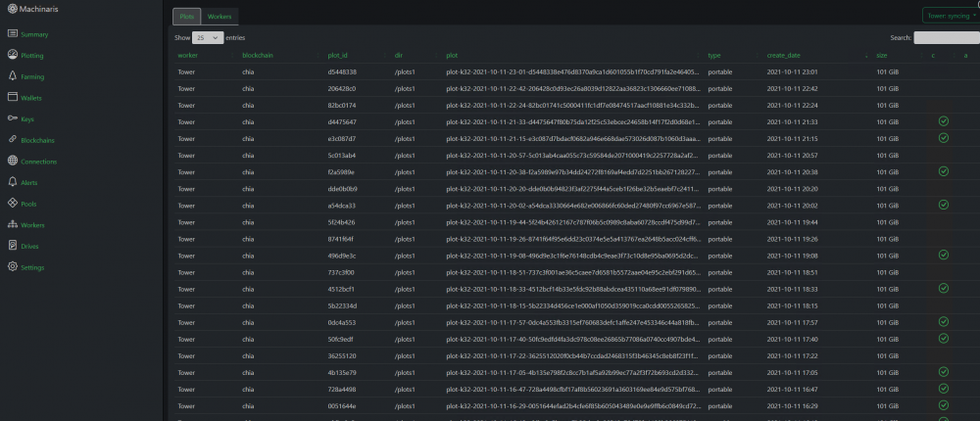The width and height of the screenshot is (980, 421).
Task: Select plot_id cell 36255120
Action: tap(341, 355)
